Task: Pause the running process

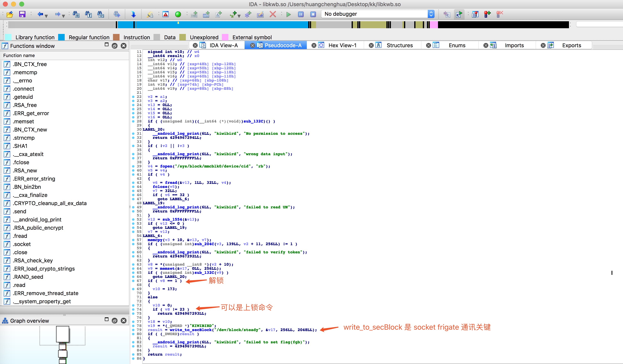Action: [301, 14]
